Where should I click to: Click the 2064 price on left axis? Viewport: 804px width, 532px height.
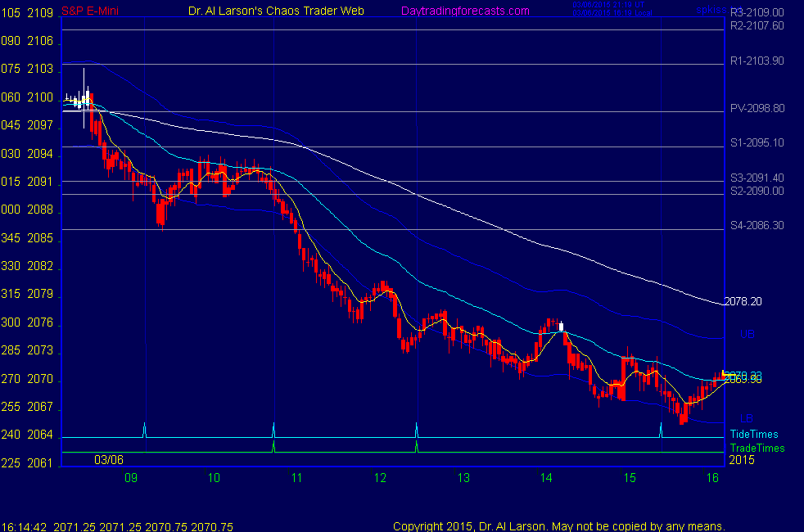pyautogui.click(x=40, y=435)
